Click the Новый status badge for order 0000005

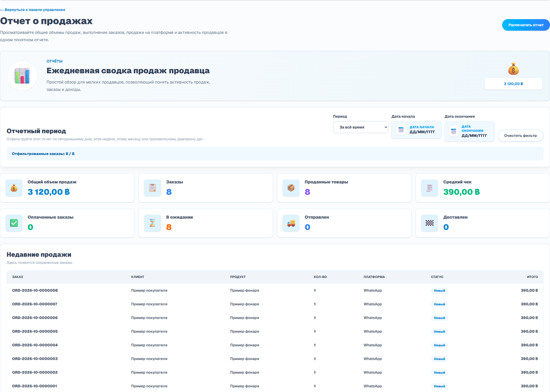[x=439, y=332]
